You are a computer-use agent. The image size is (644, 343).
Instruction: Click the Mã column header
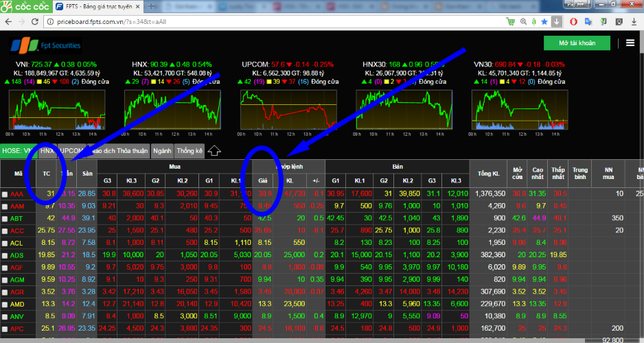coord(18,174)
